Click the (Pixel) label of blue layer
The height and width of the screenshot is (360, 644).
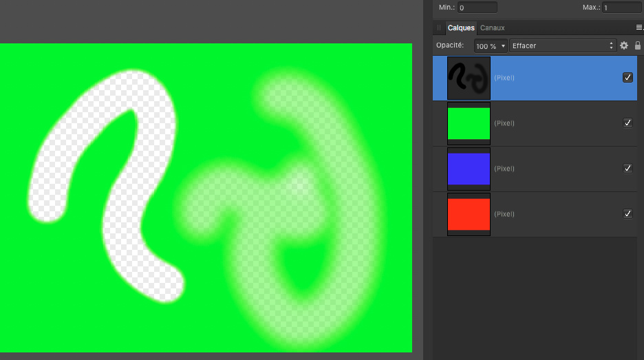coord(504,169)
